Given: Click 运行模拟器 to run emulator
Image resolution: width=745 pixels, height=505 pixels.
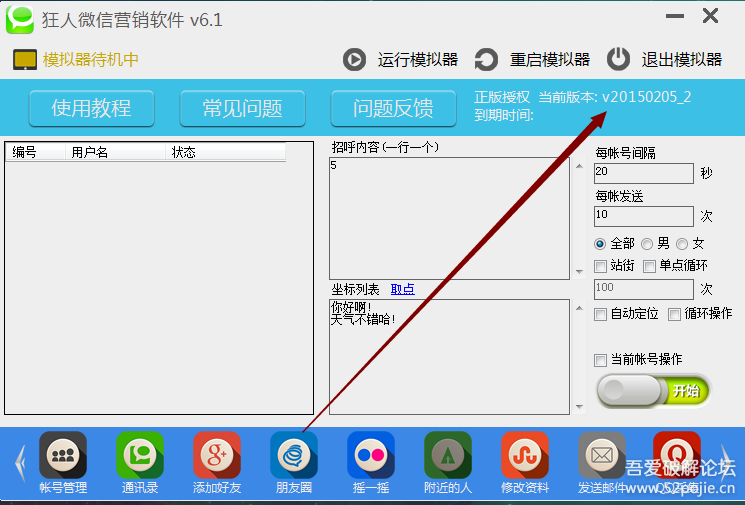Looking at the screenshot, I should click(400, 59).
